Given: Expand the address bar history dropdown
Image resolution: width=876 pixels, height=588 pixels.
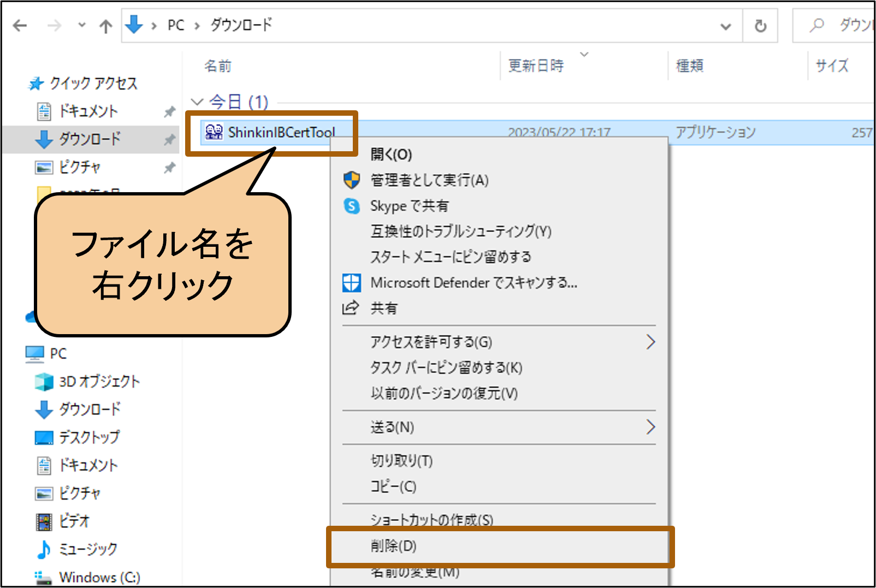Looking at the screenshot, I should [x=725, y=26].
